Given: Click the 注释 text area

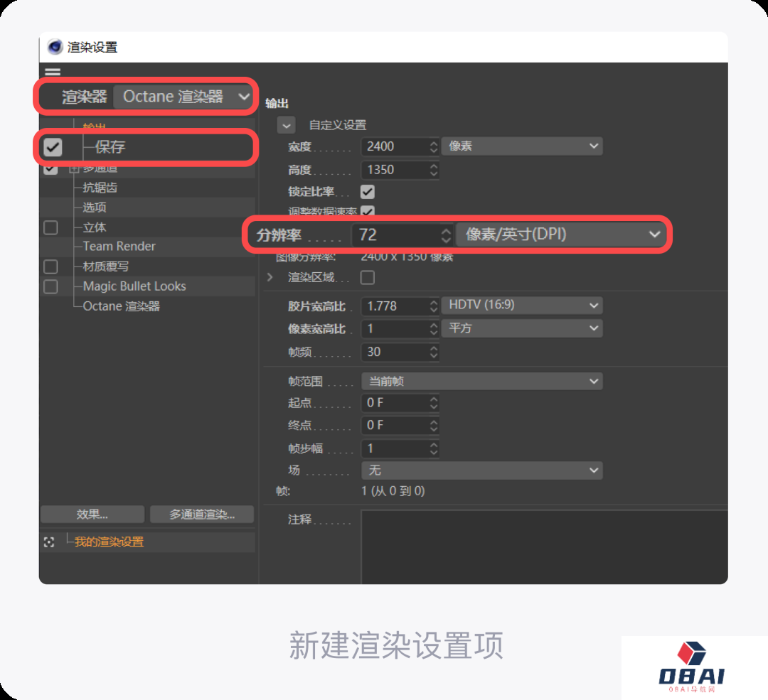Looking at the screenshot, I should click(545, 546).
